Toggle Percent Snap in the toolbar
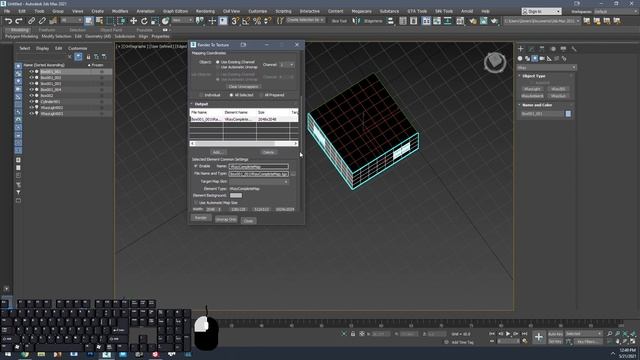The height and width of the screenshot is (360, 640). [x=257, y=21]
